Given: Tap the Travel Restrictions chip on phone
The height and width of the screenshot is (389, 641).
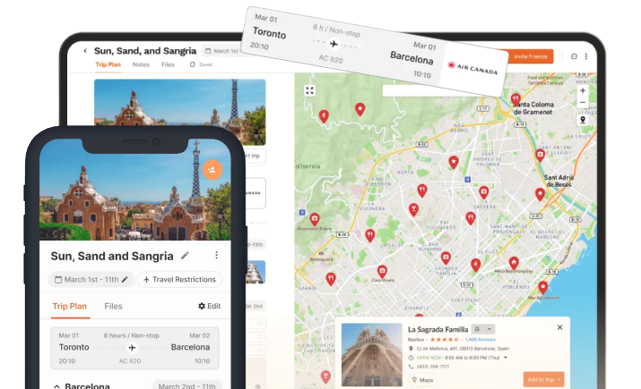Looking at the screenshot, I should pos(179,279).
